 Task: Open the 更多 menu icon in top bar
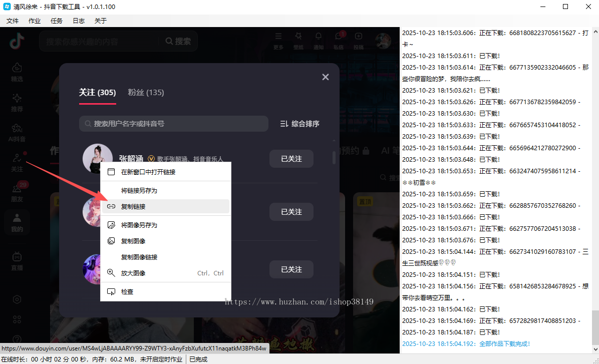[x=278, y=41]
